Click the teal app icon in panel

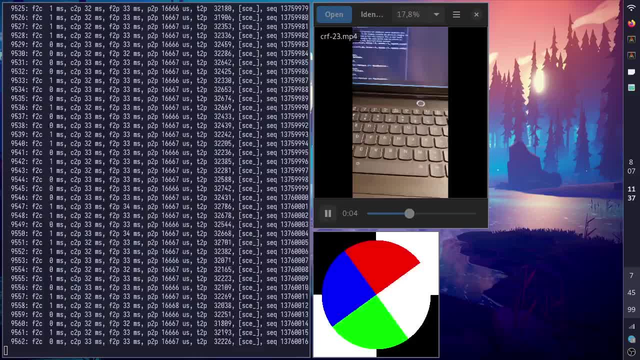[x=631, y=87]
